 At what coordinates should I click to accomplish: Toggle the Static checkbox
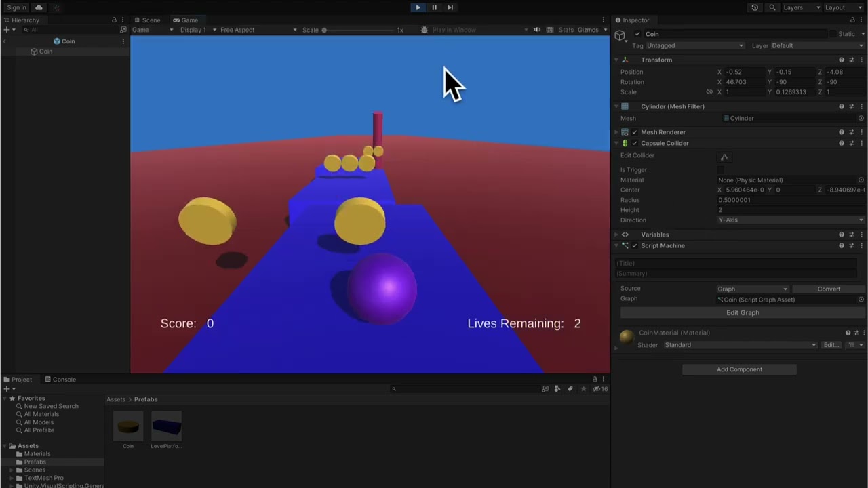833,34
